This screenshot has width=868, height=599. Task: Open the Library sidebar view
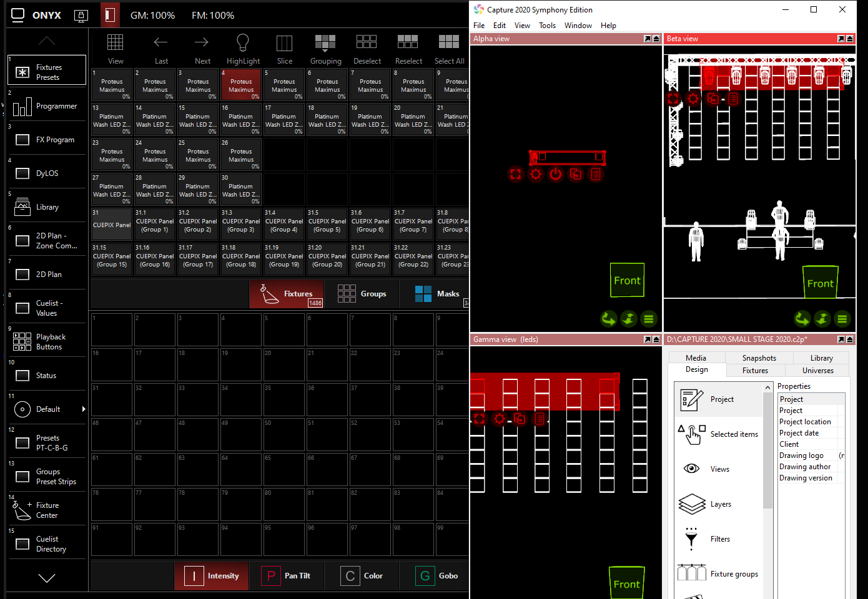point(47,207)
